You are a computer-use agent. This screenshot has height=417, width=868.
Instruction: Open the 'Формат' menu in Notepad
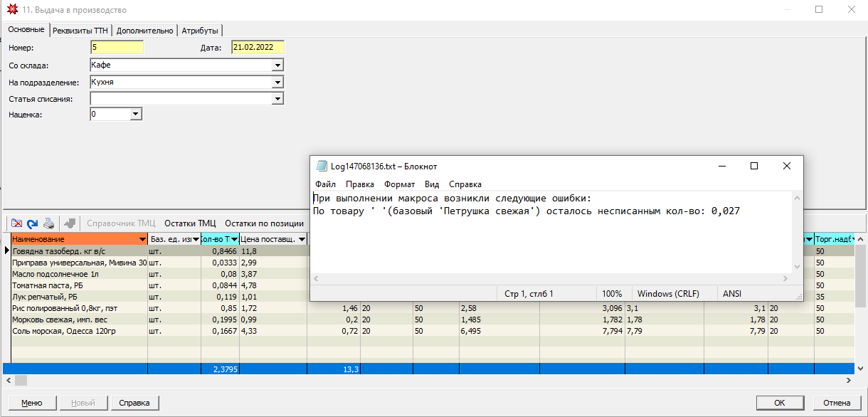click(x=398, y=184)
